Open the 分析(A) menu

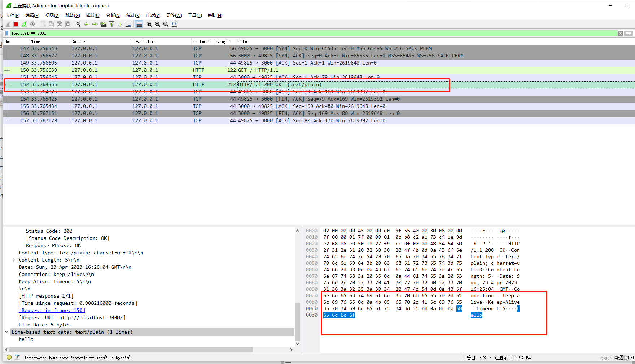pyautogui.click(x=113, y=16)
